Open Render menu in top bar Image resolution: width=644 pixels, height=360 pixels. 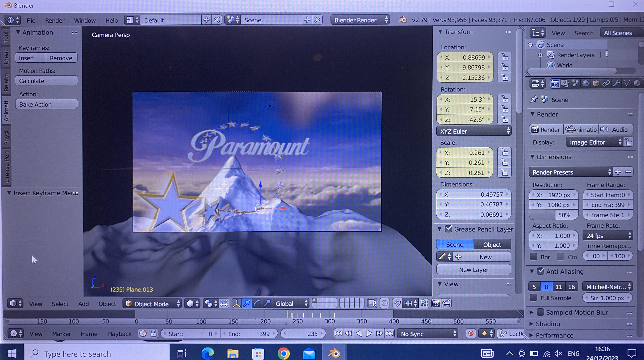(x=55, y=20)
